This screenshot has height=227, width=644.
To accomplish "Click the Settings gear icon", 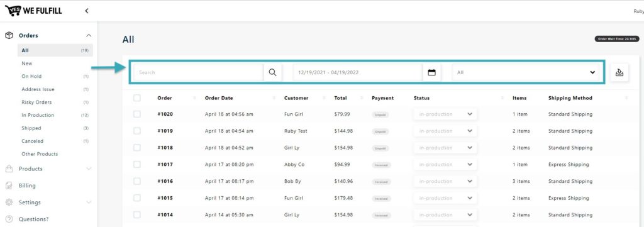I will [x=9, y=202].
